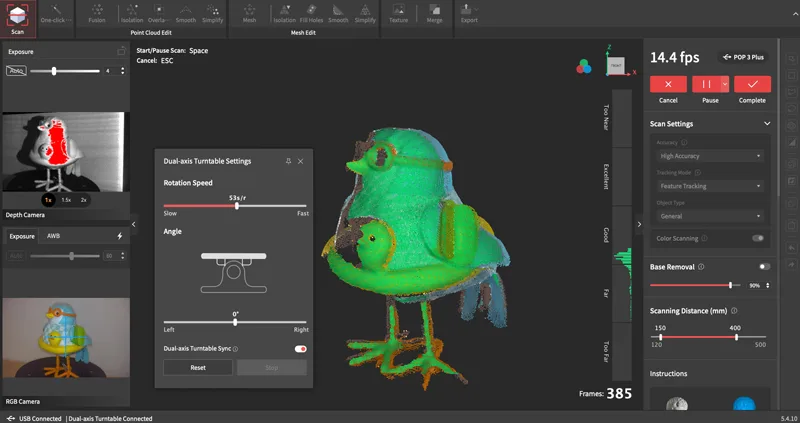Complete the scan
Viewport: 800px width, 423px height.
click(753, 84)
